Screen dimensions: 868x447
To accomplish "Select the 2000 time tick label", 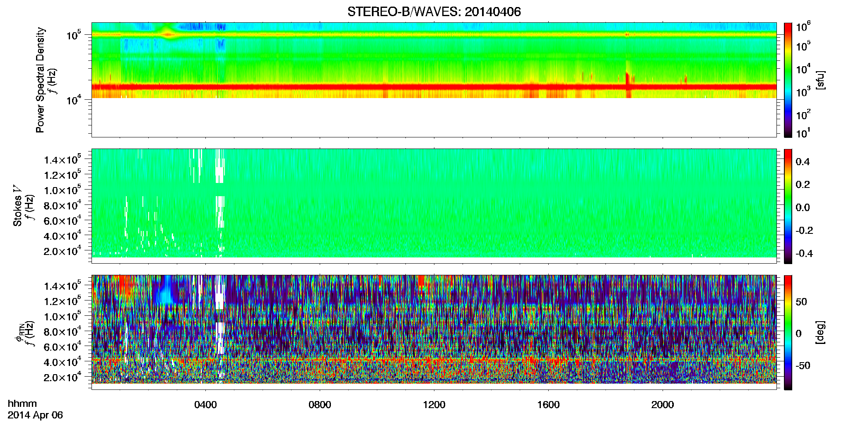I will pos(663,404).
